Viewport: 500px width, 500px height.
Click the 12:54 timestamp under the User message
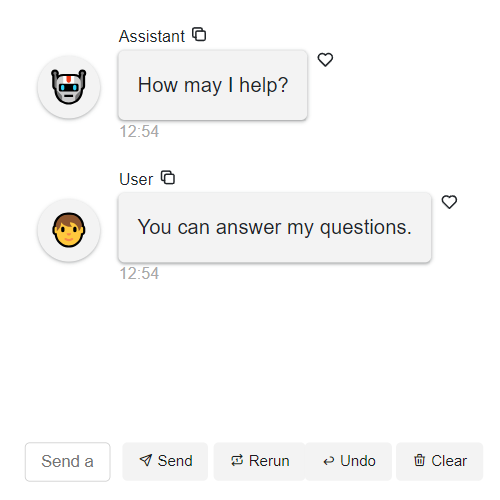[139, 273]
